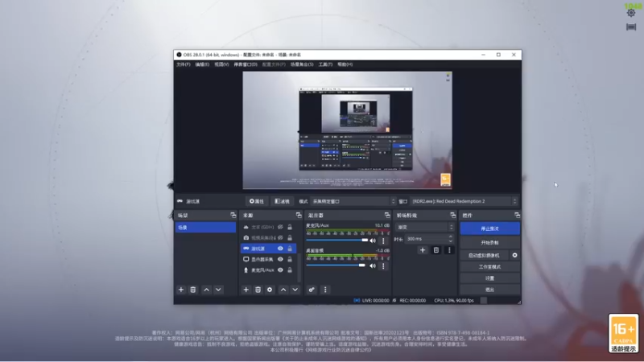The image size is (644, 362).
Task: Remove the transition with the Transitions panel trash icon
Action: point(436,250)
